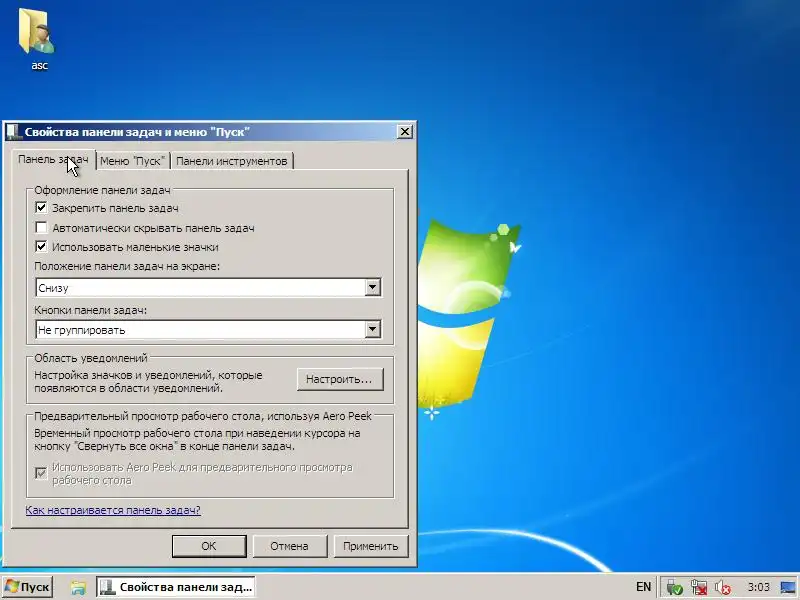Open Windows Explorer folder icon on taskbar
Viewport: 800px width, 600px height.
coord(78,588)
